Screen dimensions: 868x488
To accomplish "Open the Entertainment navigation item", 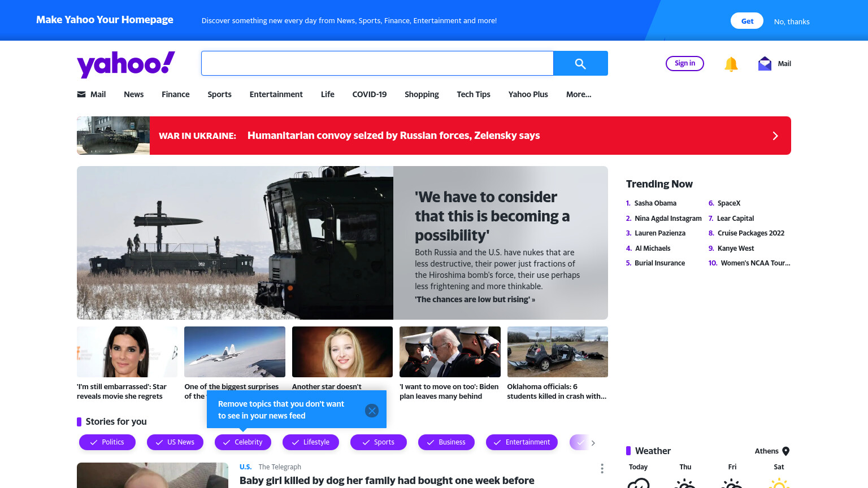I will coord(276,94).
